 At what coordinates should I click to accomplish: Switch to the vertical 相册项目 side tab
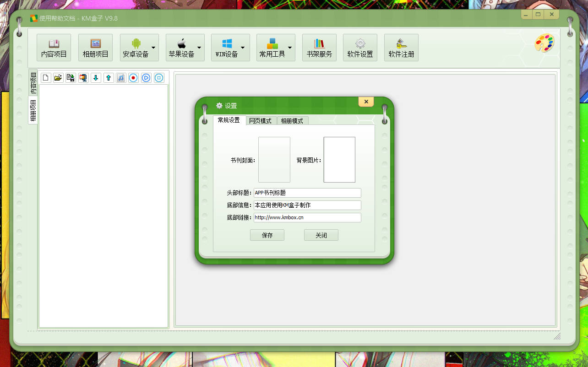point(33,110)
